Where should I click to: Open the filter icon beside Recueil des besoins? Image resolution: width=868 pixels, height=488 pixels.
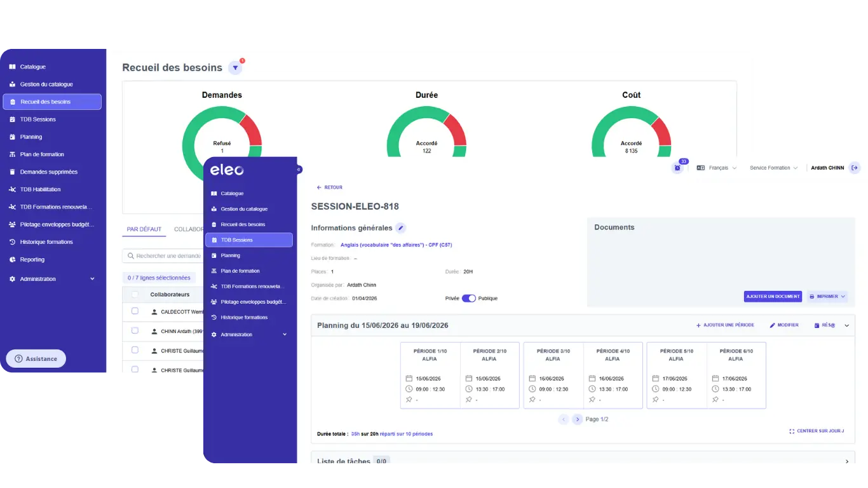click(236, 67)
